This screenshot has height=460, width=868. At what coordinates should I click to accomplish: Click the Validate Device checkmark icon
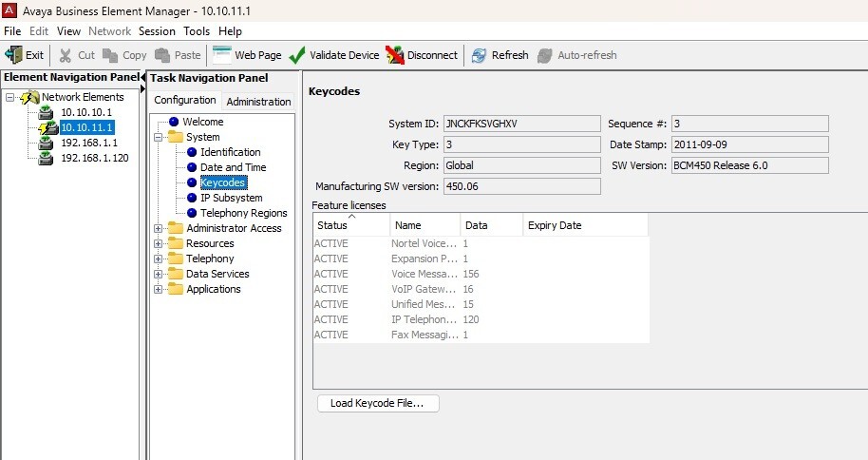296,55
